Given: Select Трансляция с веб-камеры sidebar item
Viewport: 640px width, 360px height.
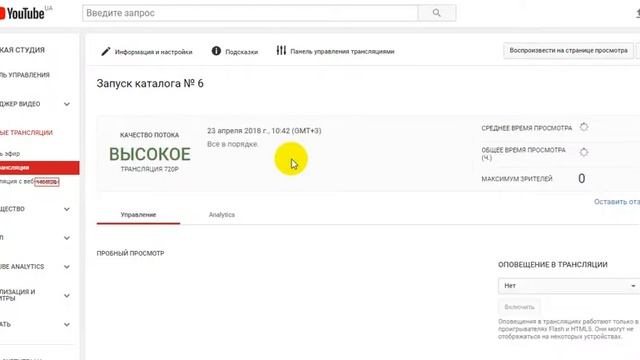Looking at the screenshot, I should point(29,182).
